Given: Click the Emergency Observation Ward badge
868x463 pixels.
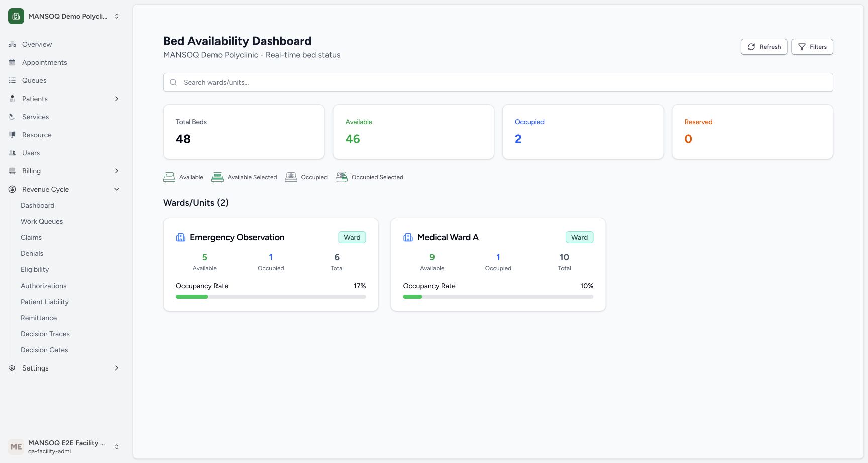Looking at the screenshot, I should pyautogui.click(x=352, y=237).
